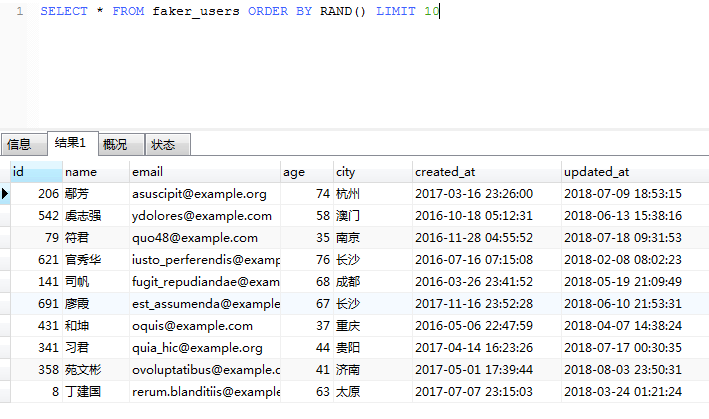The width and height of the screenshot is (709, 419).
Task: Select the 结果1 tab
Action: (x=73, y=143)
